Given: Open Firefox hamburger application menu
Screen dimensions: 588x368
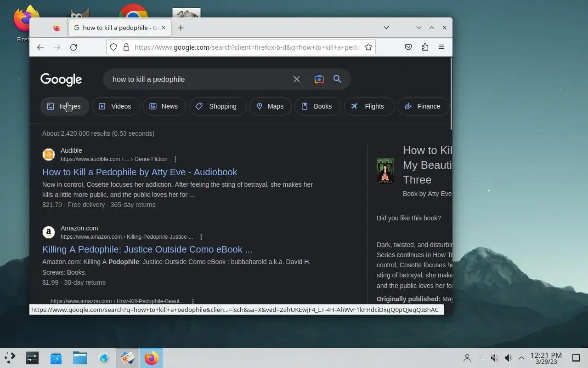Looking at the screenshot, I should click(441, 47).
